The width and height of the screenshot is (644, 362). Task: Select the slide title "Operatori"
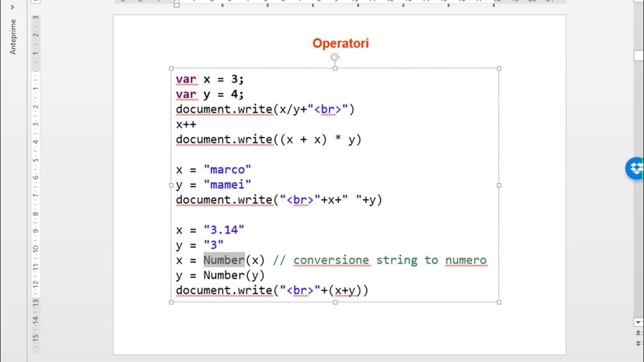click(341, 43)
